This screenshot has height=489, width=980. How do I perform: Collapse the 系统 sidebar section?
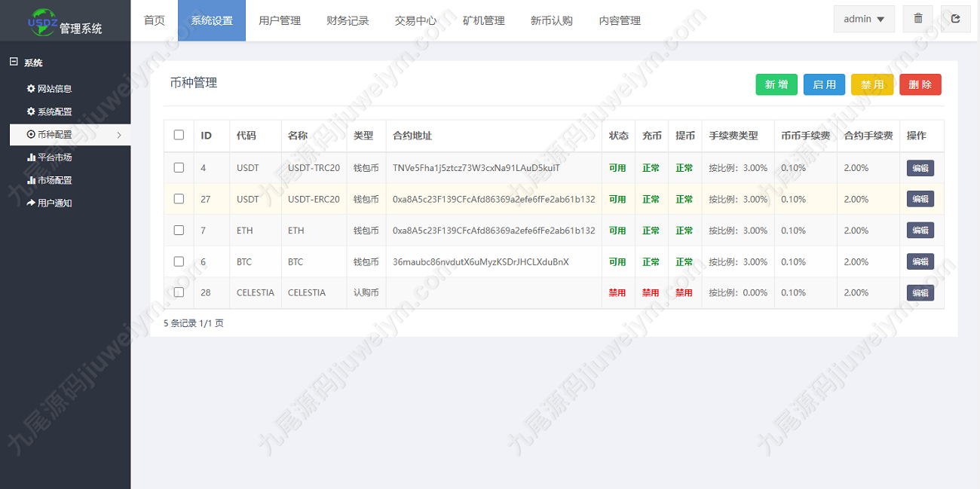pyautogui.click(x=14, y=63)
